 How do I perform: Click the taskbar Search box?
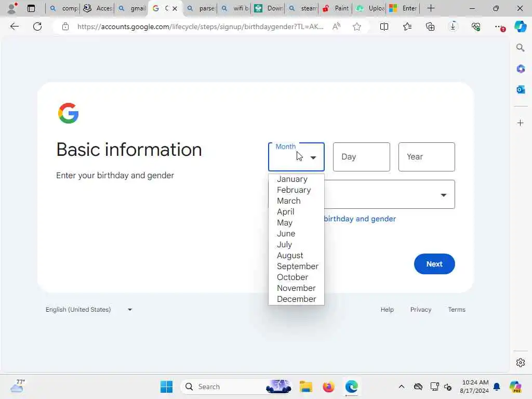click(236, 387)
